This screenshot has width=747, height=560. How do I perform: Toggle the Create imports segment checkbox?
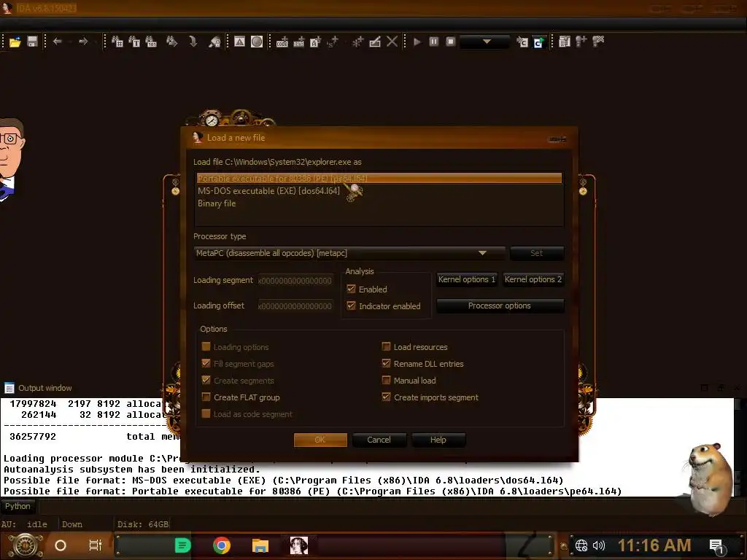386,397
